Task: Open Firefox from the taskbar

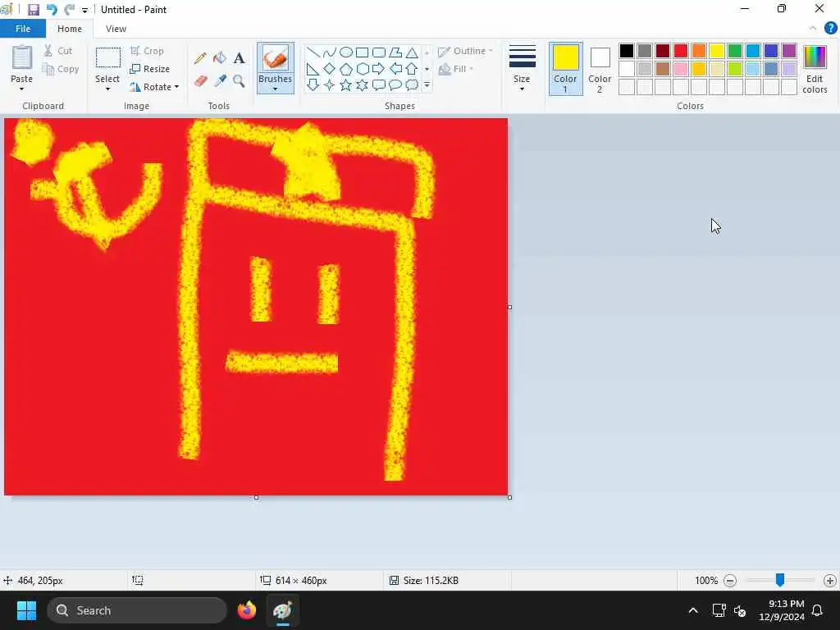Action: click(x=246, y=610)
